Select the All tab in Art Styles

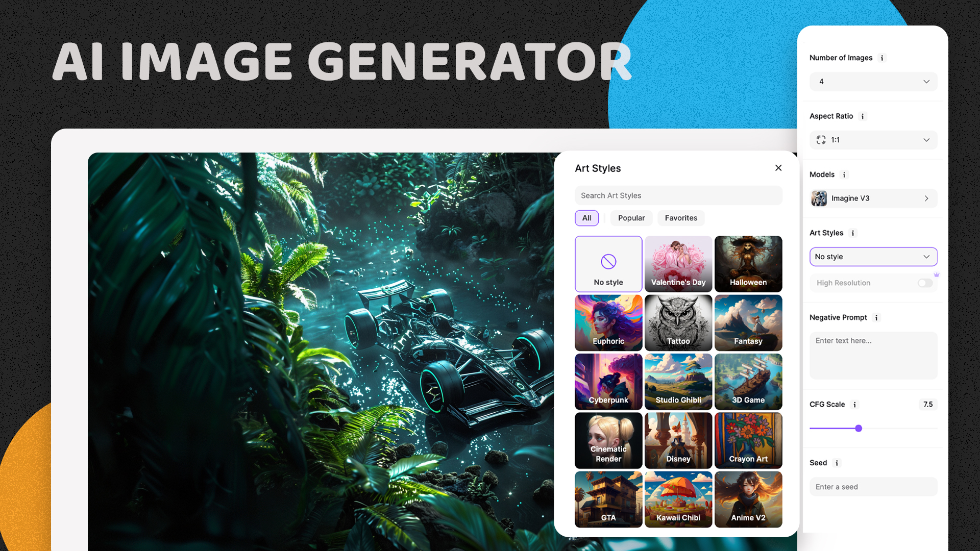pos(586,217)
